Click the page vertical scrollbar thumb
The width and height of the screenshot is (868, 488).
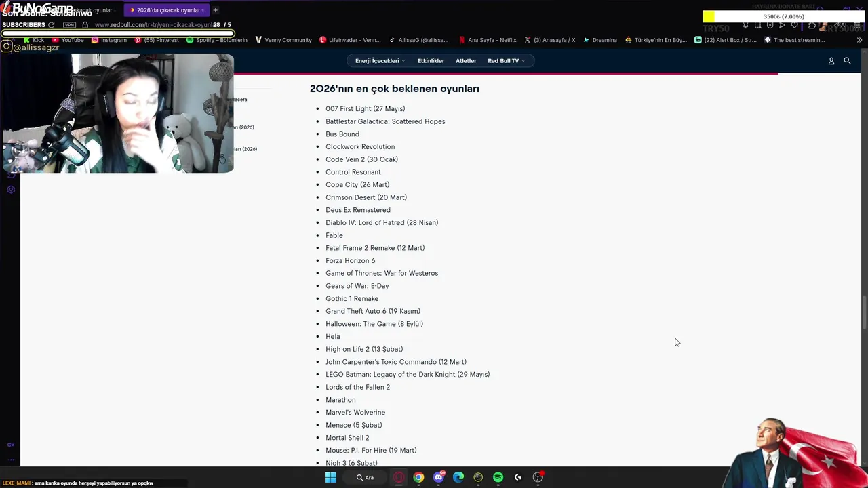click(864, 312)
